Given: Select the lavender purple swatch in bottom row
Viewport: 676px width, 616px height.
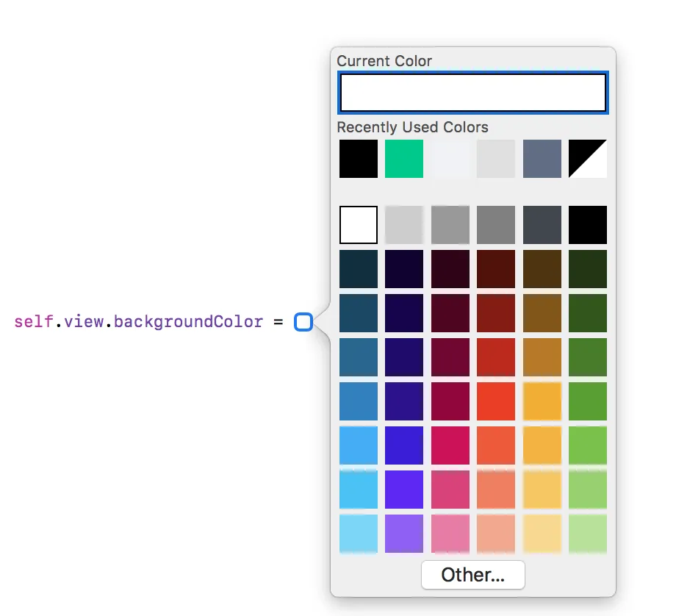Looking at the screenshot, I should pyautogui.click(x=404, y=534).
